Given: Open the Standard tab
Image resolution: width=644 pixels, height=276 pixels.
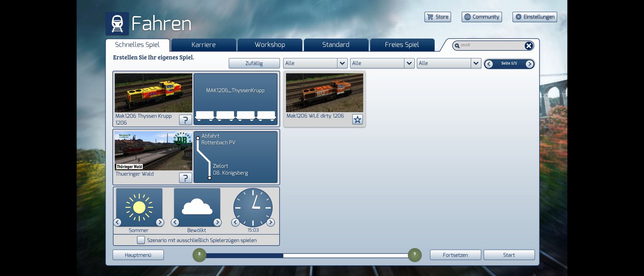Looking at the screenshot, I should pos(336,45).
